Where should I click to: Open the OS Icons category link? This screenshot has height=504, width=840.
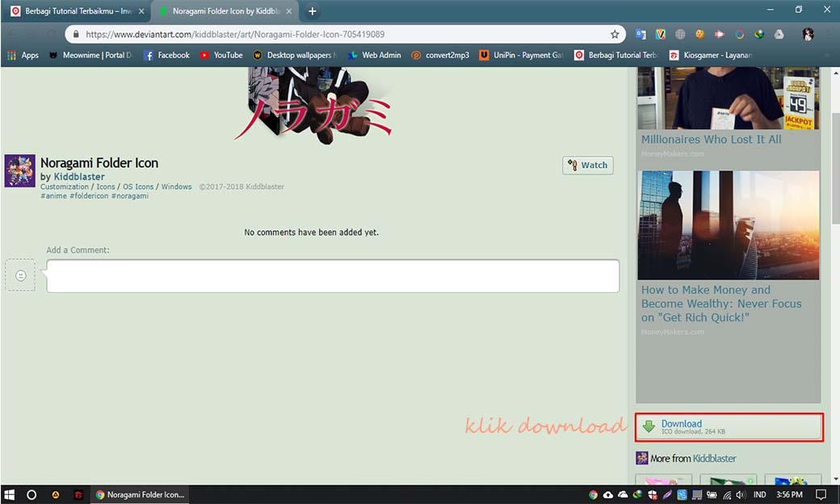(138, 187)
